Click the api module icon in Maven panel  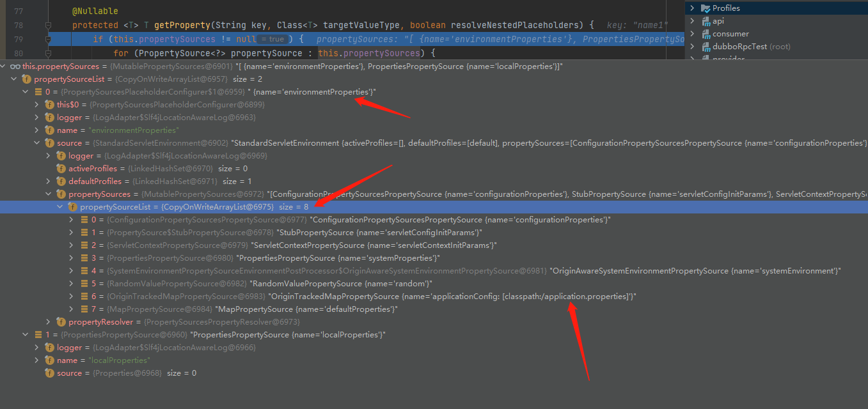[706, 21]
